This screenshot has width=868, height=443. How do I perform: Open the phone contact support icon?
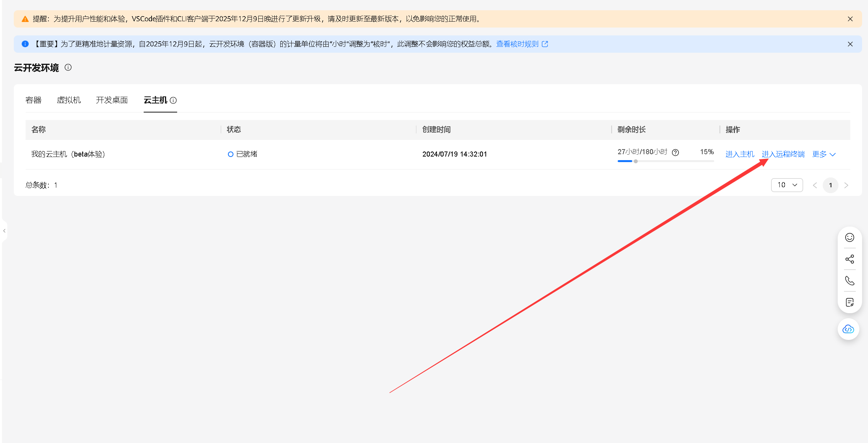849,281
